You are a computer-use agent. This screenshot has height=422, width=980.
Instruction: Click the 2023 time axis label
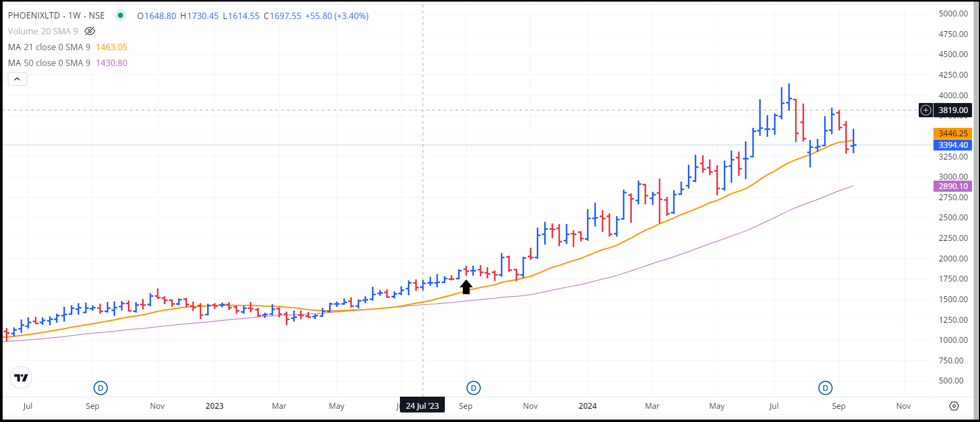pyautogui.click(x=214, y=406)
